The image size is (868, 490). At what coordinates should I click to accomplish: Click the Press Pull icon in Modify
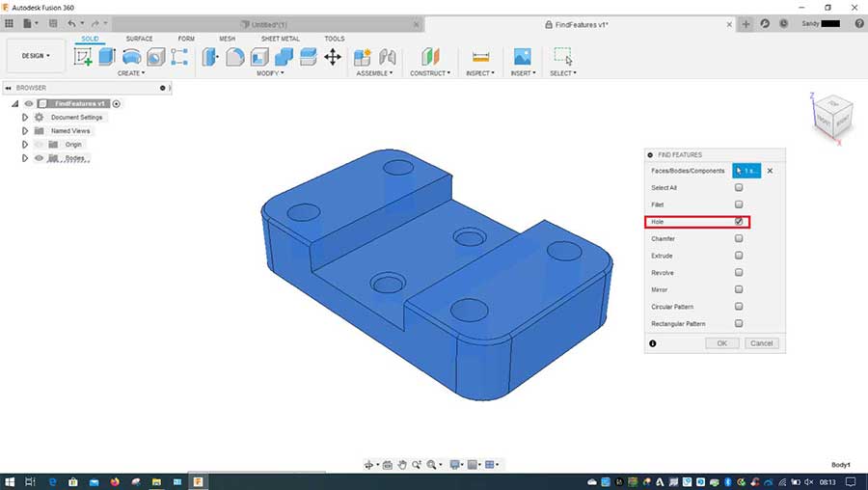click(209, 57)
